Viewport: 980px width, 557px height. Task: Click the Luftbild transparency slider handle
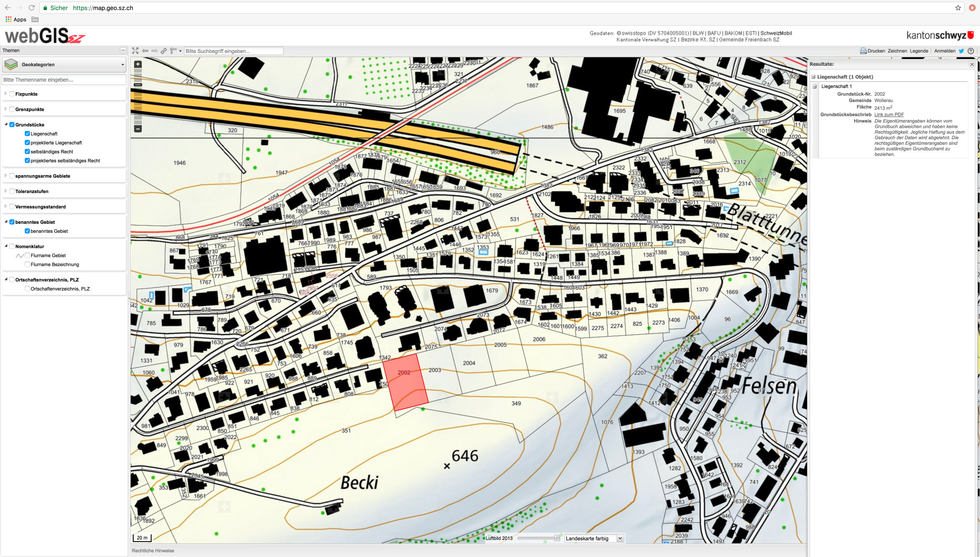(557, 538)
